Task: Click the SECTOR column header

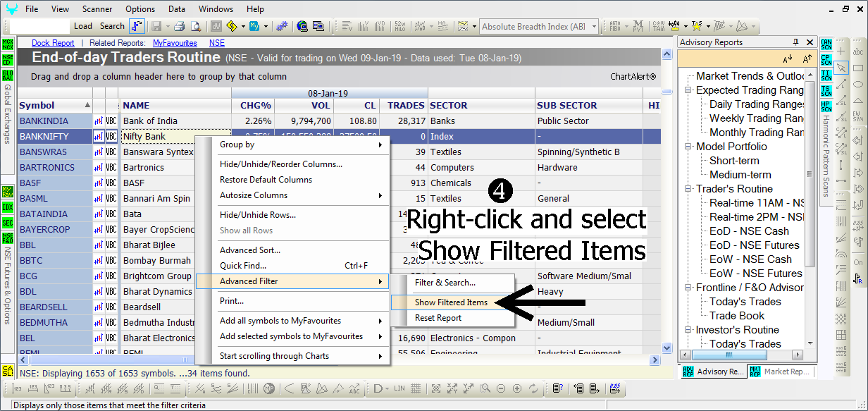Action: point(481,106)
